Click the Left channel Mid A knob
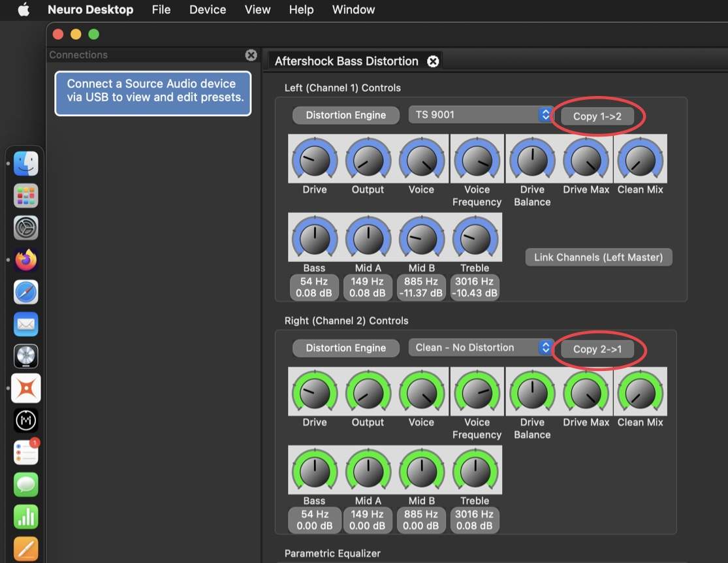 368,238
